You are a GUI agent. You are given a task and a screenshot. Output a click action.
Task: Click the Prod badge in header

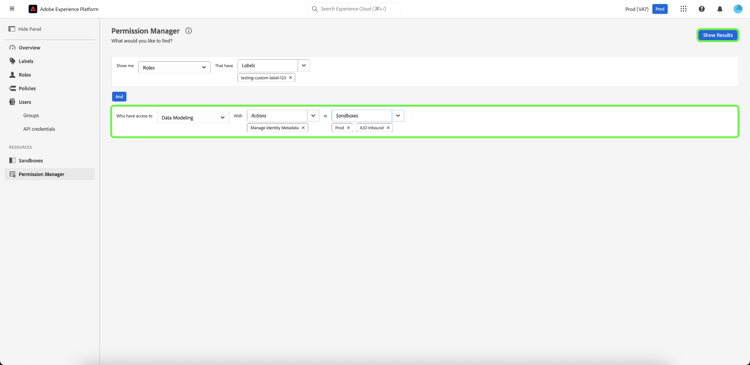pos(660,9)
